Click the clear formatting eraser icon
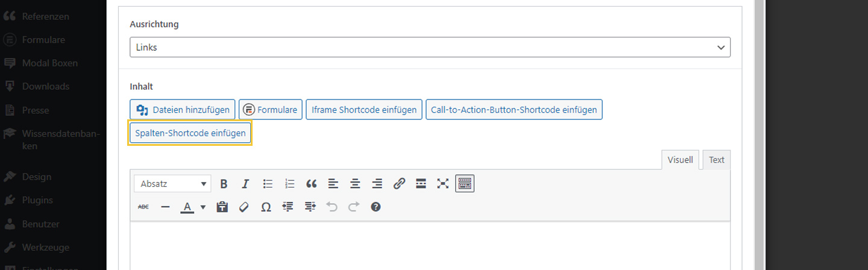 coord(244,207)
